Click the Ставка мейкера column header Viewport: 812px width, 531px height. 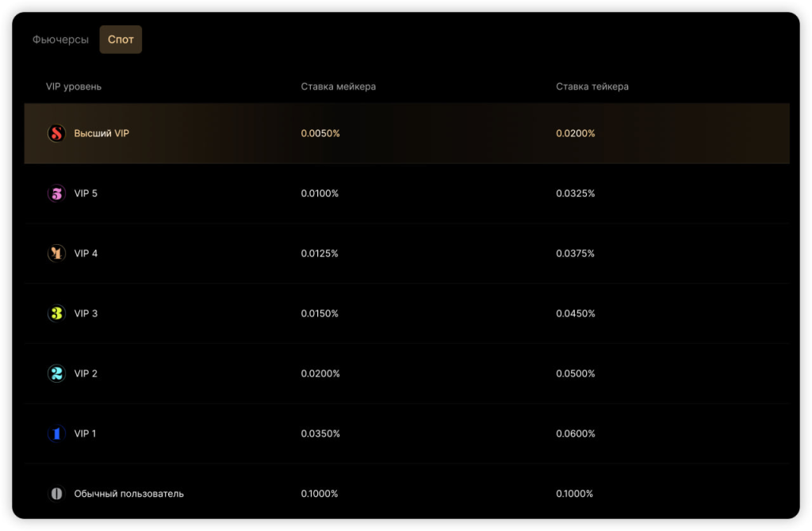click(x=338, y=86)
